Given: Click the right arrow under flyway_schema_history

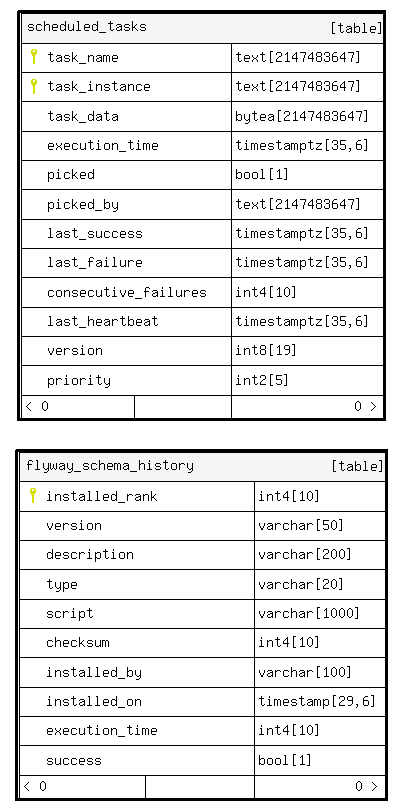Looking at the screenshot, I should [x=374, y=787].
